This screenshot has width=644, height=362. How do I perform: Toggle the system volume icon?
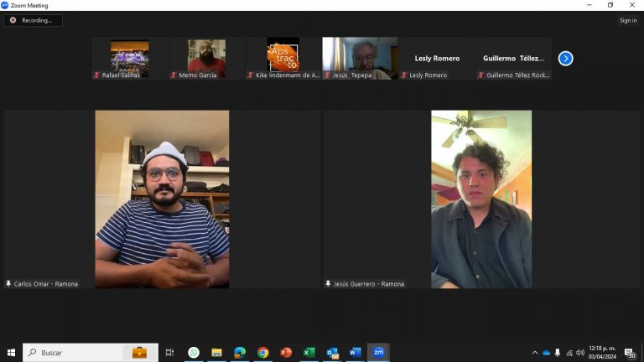(x=580, y=353)
